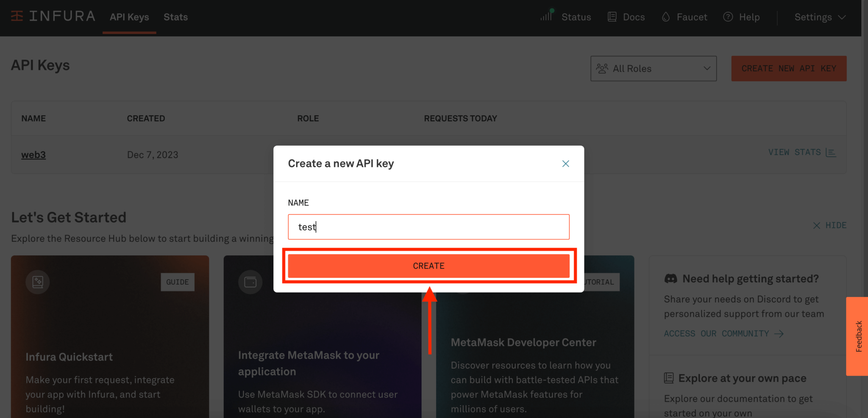Hide the Let's Get Started section
Image resolution: width=868 pixels, height=418 pixels.
point(829,225)
